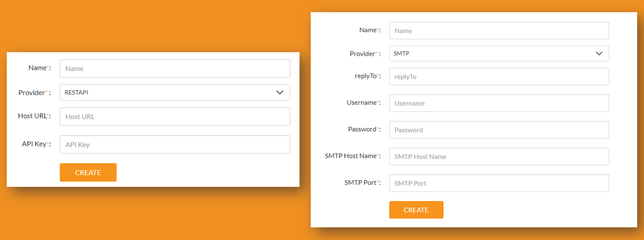
Task: Focus the Password input field
Action: point(498,130)
